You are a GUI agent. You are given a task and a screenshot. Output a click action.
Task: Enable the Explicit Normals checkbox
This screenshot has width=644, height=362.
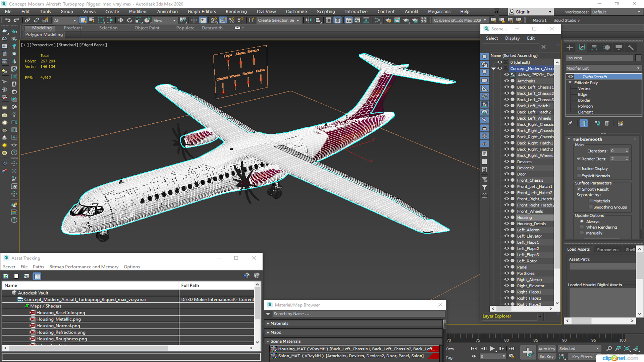[x=579, y=176]
